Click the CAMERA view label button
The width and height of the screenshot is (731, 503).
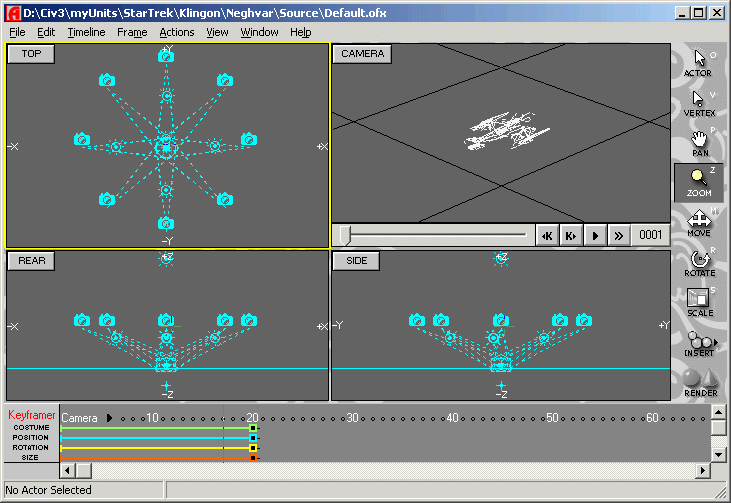pyautogui.click(x=362, y=54)
